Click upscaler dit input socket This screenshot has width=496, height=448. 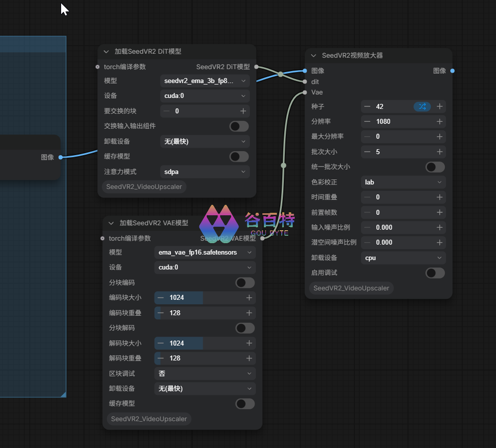[x=305, y=82]
